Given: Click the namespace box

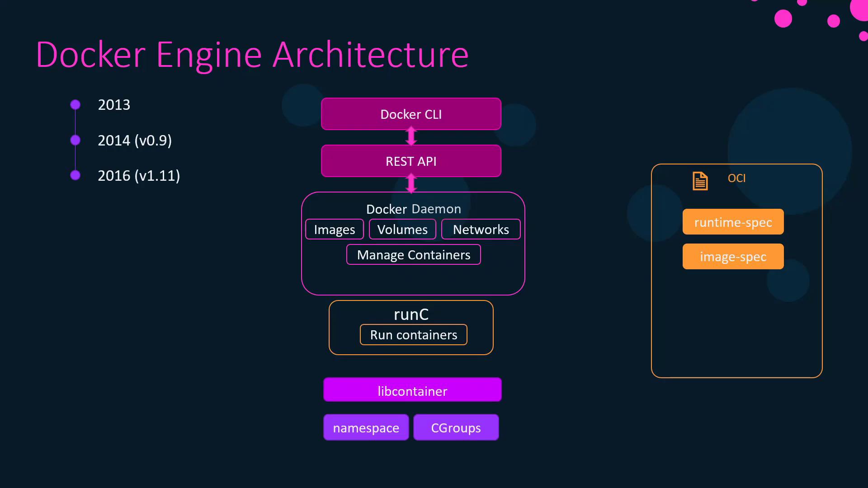Looking at the screenshot, I should (x=366, y=427).
